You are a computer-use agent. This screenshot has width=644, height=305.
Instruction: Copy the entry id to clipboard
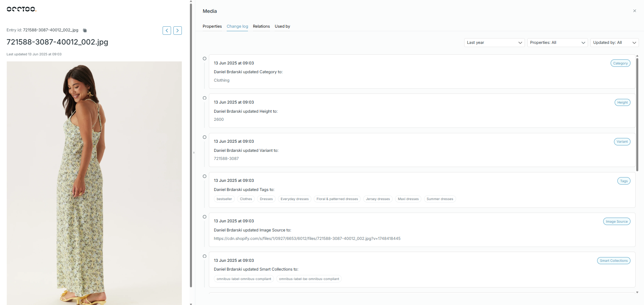click(85, 30)
